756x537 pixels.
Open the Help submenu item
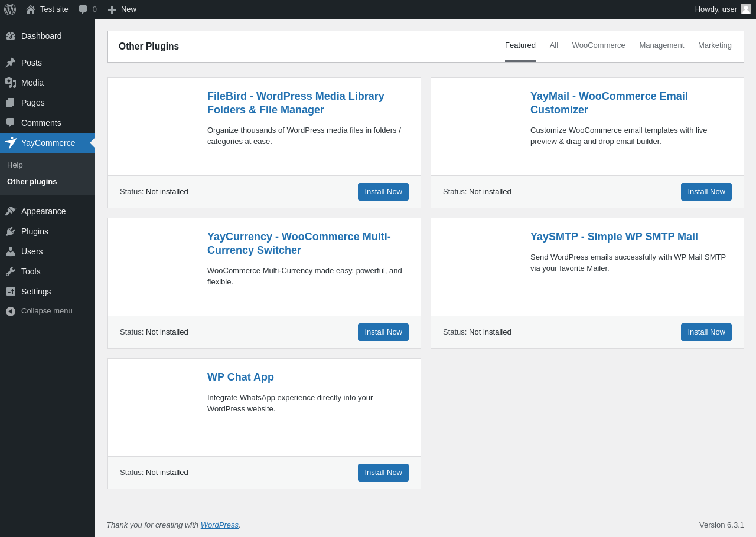click(15, 165)
